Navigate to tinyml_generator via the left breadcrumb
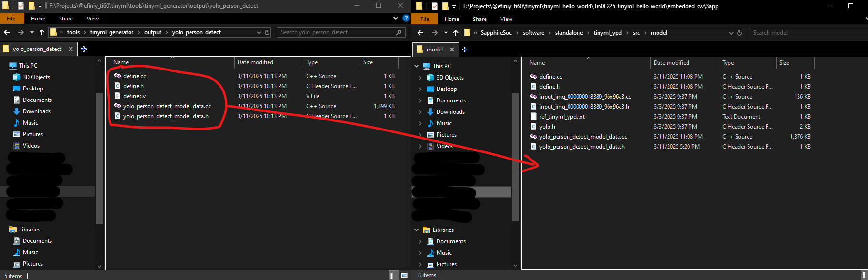868x280 pixels. [x=112, y=32]
